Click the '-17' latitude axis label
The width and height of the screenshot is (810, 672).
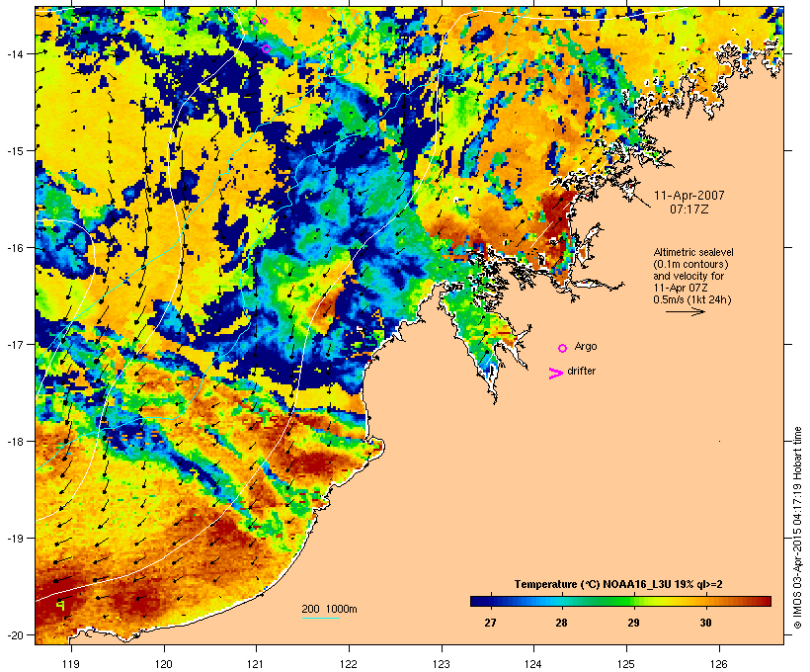14,345
